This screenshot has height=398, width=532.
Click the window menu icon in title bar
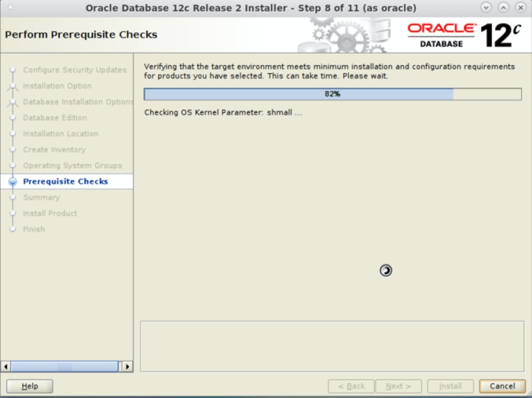pyautogui.click(x=10, y=7)
